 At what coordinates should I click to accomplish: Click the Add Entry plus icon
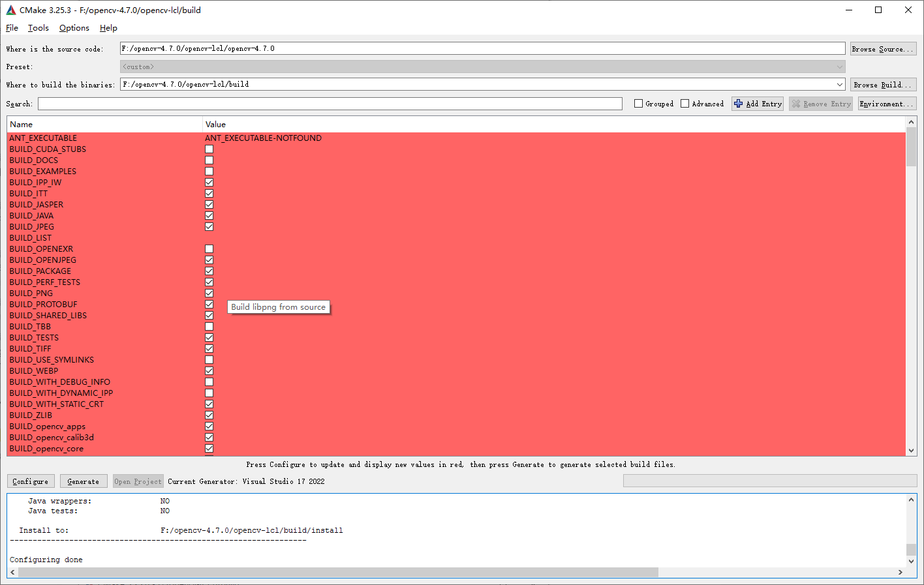738,103
